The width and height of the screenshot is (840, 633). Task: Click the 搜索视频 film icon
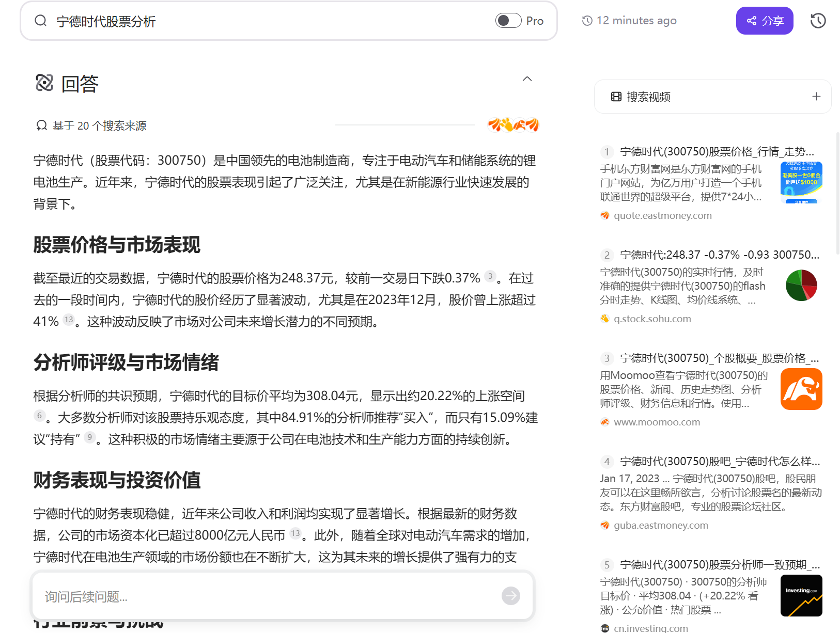(616, 97)
